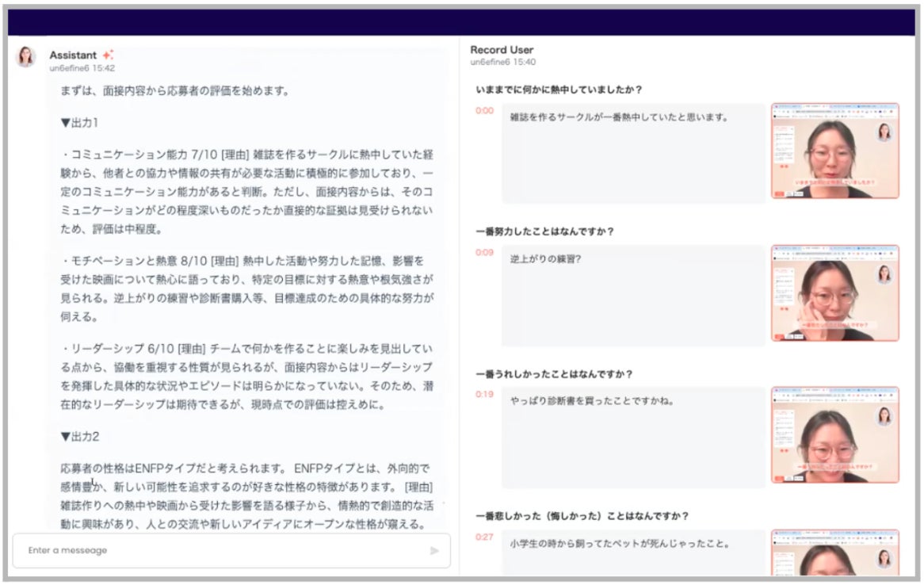This screenshot has width=924, height=585.
Task: Click answer text 小学生の時から飼ってたペット
Action: pyautogui.click(x=620, y=544)
